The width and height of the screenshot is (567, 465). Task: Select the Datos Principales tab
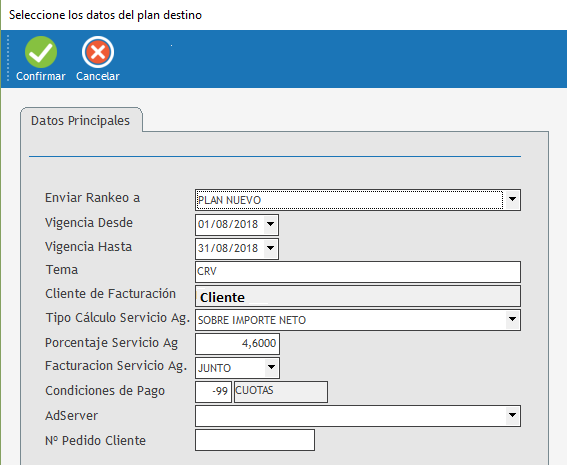pos(81,120)
